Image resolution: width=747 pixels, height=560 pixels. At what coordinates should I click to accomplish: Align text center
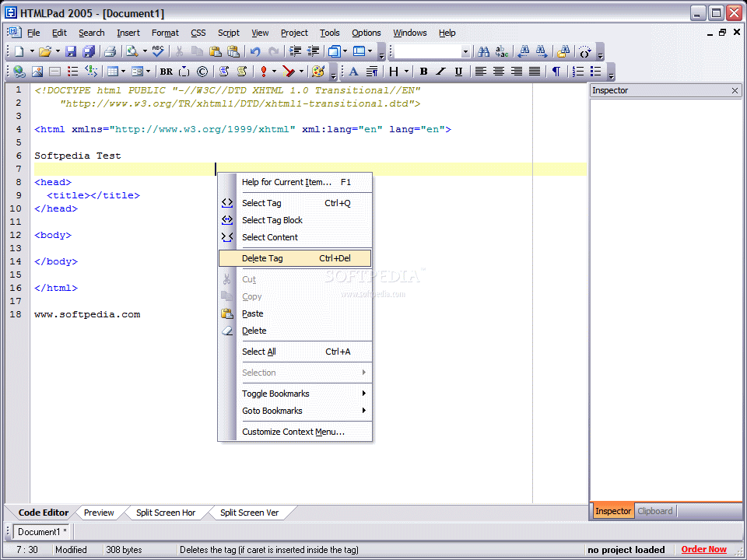[x=499, y=72]
